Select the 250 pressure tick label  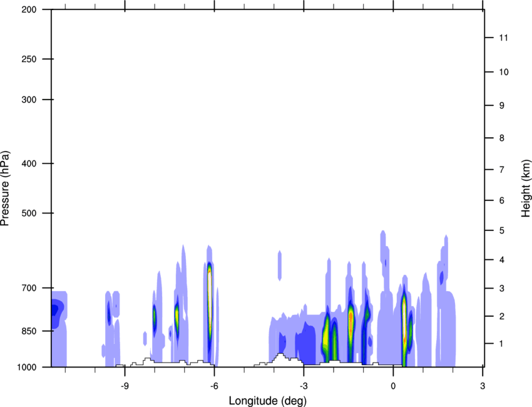pos(29,59)
